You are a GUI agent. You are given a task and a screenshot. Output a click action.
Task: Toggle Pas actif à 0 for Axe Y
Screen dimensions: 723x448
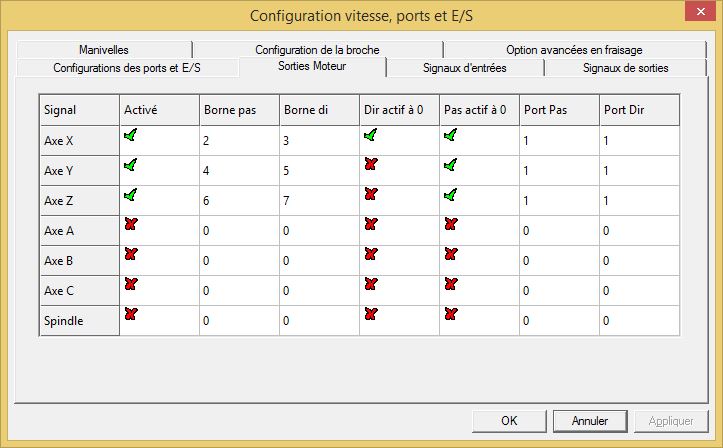[451, 165]
